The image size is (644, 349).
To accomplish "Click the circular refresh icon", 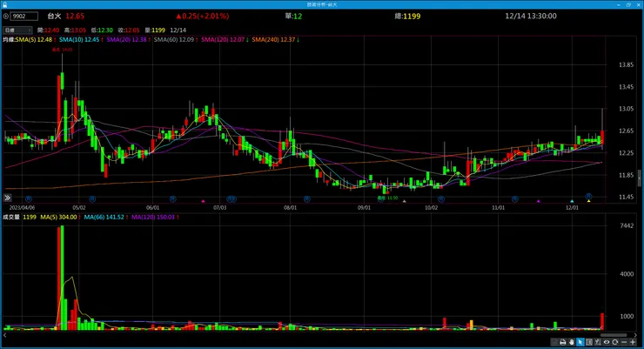I will (614, 342).
